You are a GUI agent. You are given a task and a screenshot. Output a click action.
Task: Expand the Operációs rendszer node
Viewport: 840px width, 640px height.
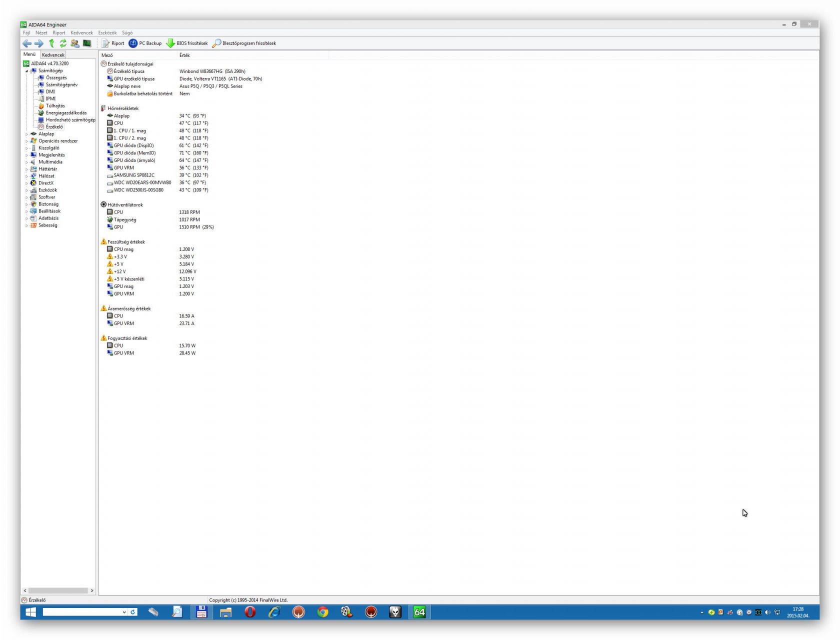pyautogui.click(x=27, y=141)
